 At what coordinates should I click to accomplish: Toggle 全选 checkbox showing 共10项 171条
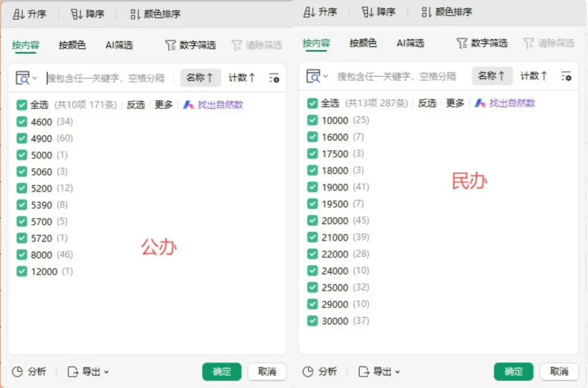[22, 105]
